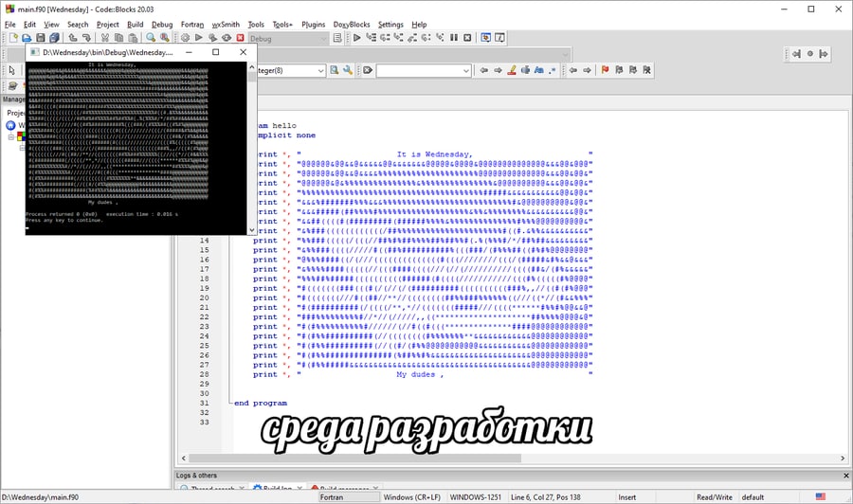
Task: Click the Jump forward icon at toolbar right
Action: pos(824,53)
